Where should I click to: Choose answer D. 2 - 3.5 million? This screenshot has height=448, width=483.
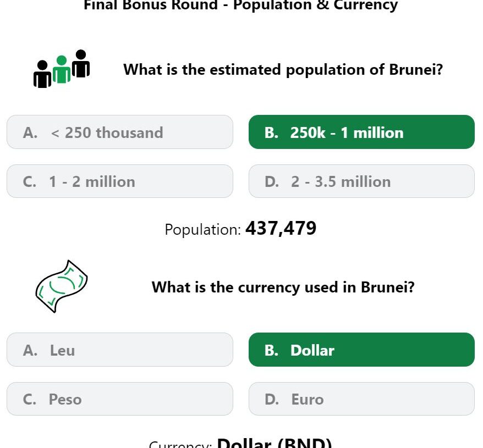click(361, 181)
